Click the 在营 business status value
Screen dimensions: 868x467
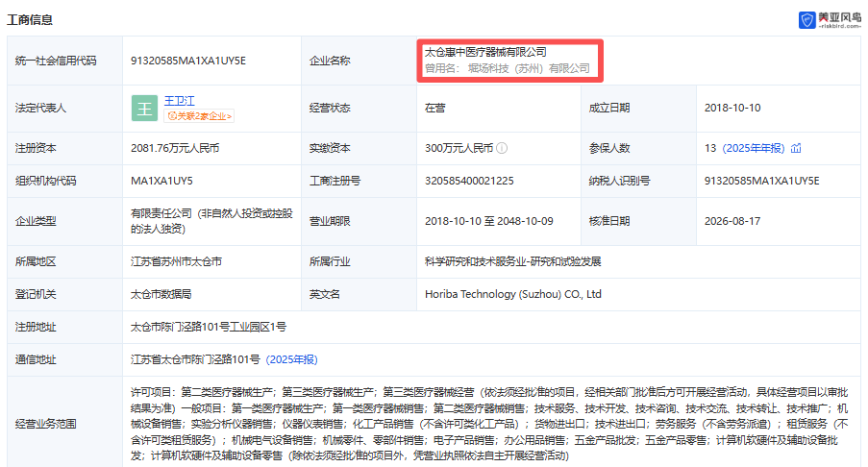pyautogui.click(x=435, y=108)
